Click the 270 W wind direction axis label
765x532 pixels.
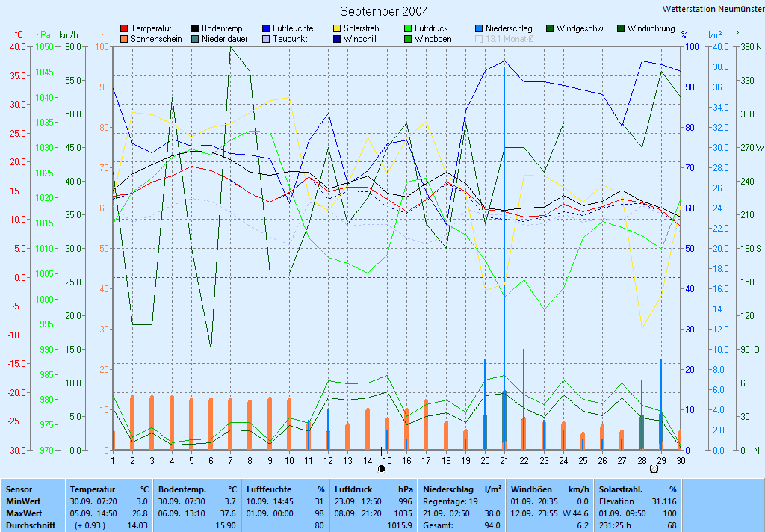click(x=752, y=148)
